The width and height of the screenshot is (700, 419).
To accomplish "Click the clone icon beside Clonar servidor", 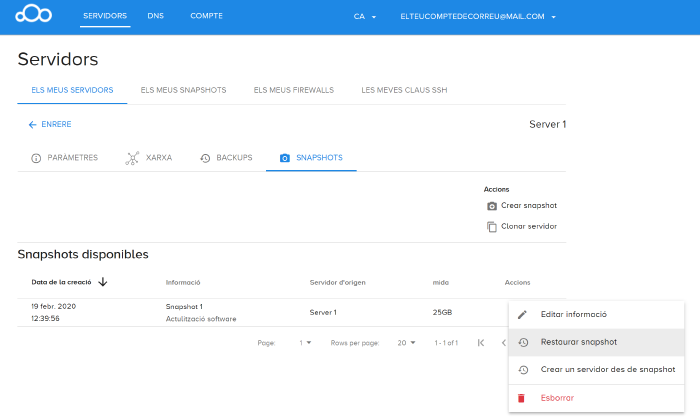I will tap(492, 227).
